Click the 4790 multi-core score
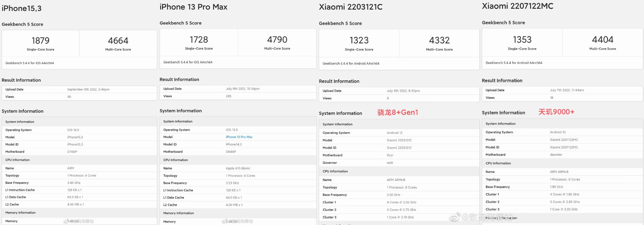Viewport: 644px width, 225px height. pyautogui.click(x=277, y=40)
